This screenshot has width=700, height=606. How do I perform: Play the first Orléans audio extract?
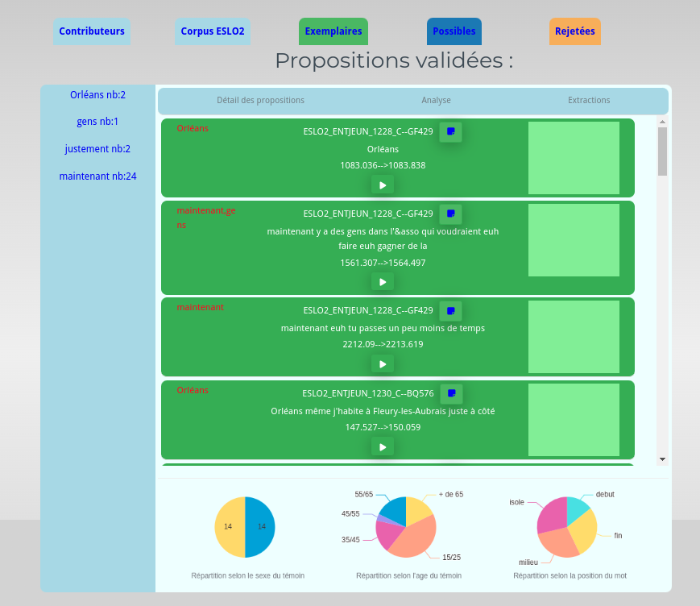click(383, 185)
